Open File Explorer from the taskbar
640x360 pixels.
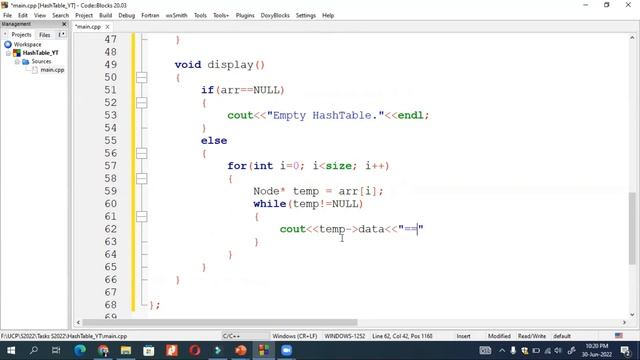point(126,350)
